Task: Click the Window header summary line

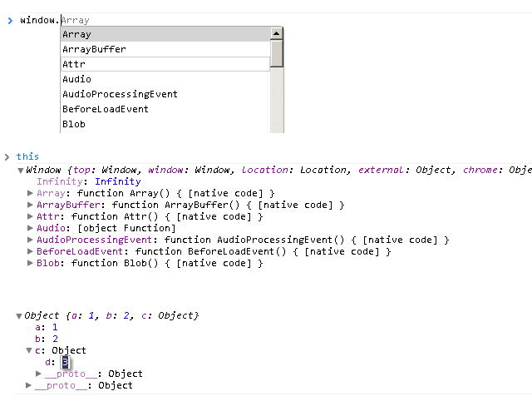Action: (x=279, y=170)
